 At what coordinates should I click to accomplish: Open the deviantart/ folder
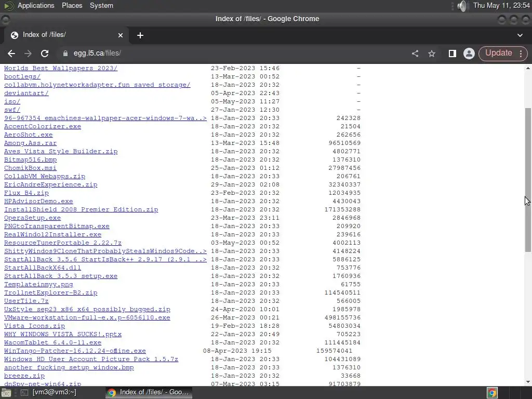click(26, 94)
